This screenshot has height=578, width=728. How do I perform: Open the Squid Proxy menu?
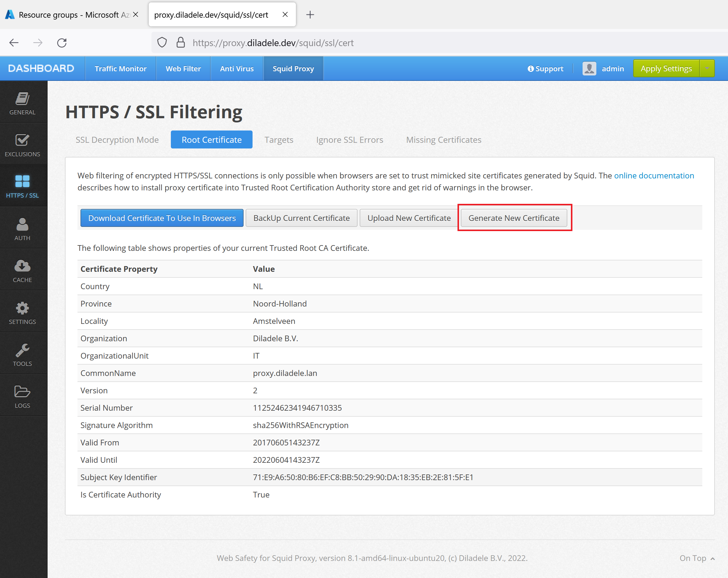293,69
